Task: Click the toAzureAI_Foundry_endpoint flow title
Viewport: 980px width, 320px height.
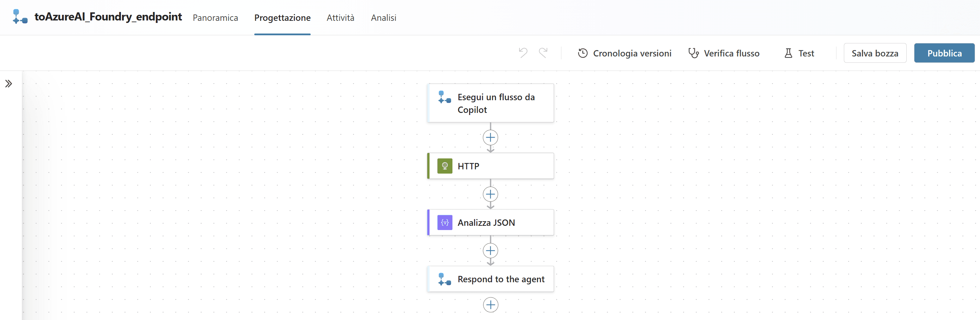Action: [108, 17]
